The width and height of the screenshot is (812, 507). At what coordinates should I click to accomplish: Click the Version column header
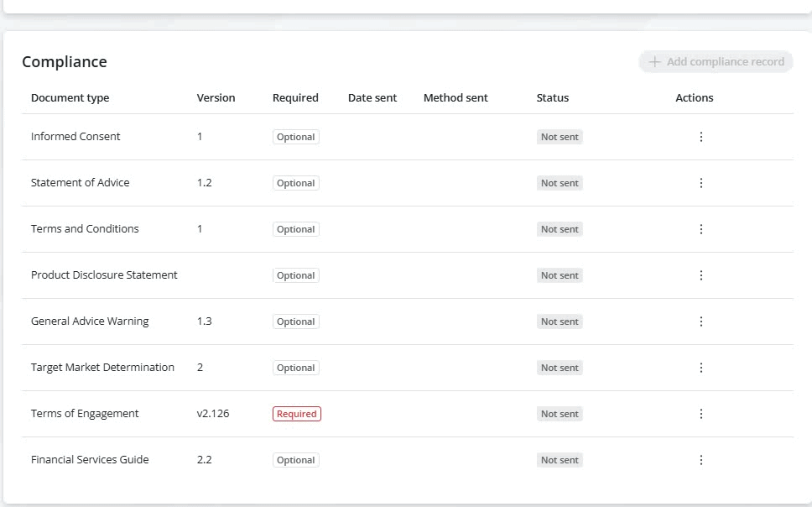tap(216, 98)
